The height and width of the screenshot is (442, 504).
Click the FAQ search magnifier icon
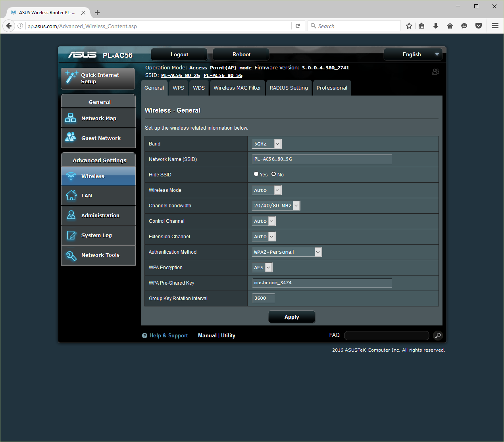(438, 336)
